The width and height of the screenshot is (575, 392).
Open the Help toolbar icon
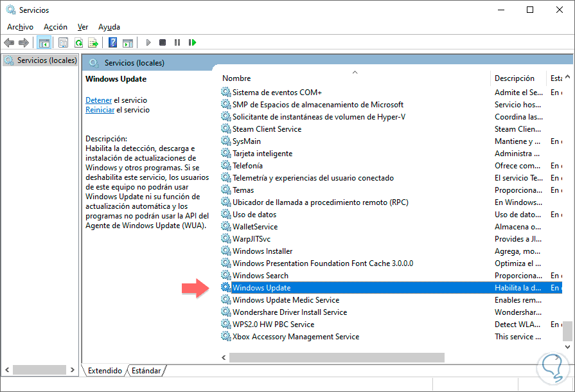pyautogui.click(x=113, y=42)
